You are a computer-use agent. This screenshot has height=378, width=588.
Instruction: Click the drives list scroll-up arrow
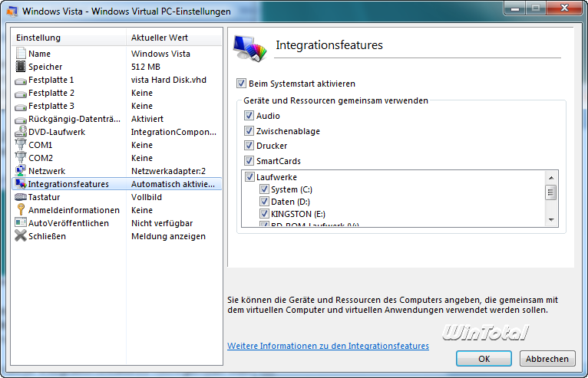tap(551, 178)
